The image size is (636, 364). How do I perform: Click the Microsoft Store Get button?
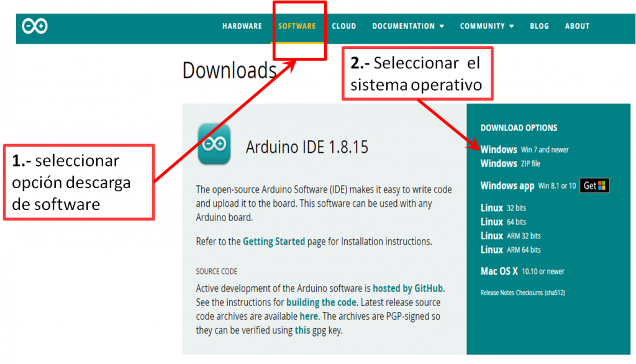click(x=594, y=186)
